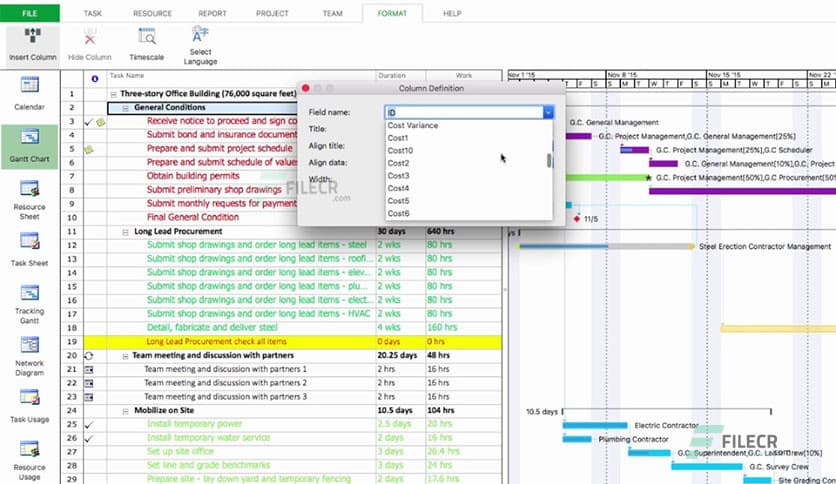The image size is (836, 484).
Task: Open the Field name dropdown arrow
Action: (x=548, y=113)
